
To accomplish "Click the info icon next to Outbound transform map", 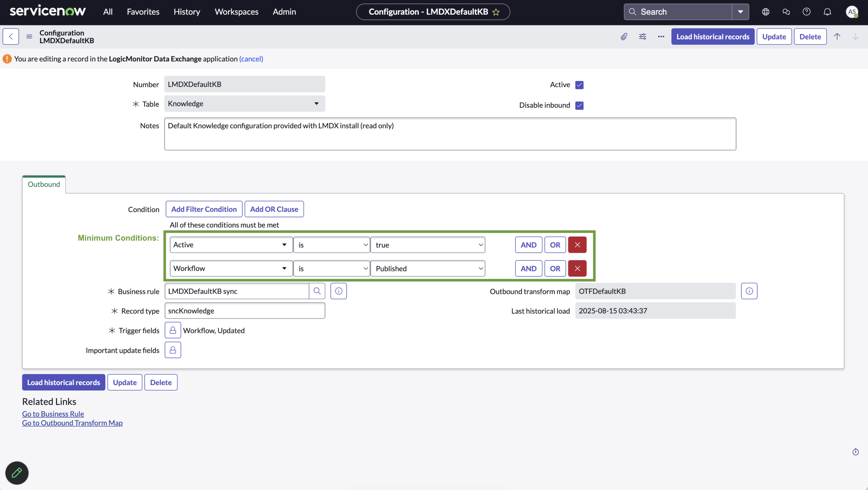I will click(749, 291).
